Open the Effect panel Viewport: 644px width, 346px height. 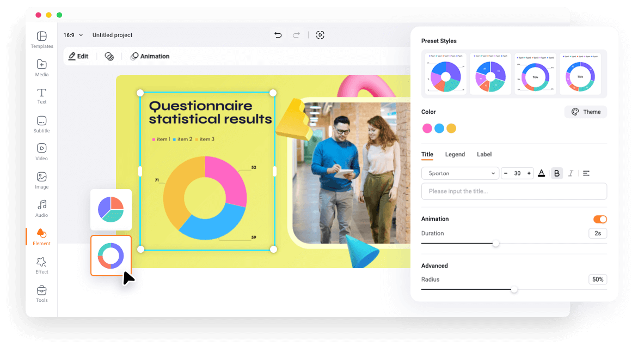41,265
